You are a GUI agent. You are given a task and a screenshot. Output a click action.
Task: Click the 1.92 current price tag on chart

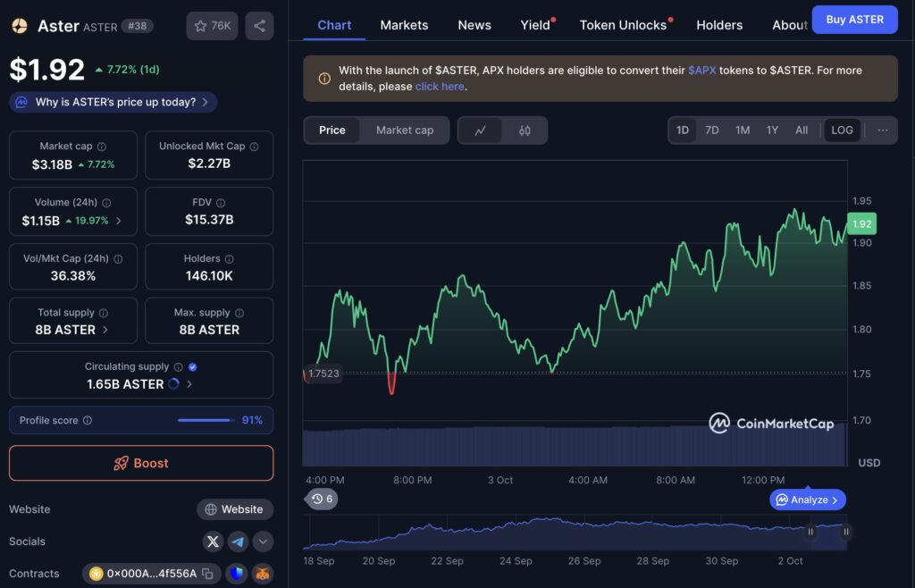(x=861, y=224)
